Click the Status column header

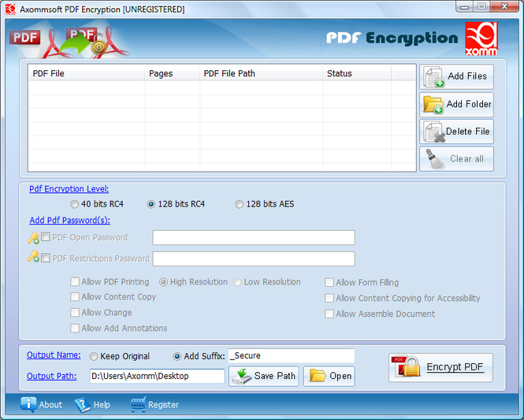point(357,73)
